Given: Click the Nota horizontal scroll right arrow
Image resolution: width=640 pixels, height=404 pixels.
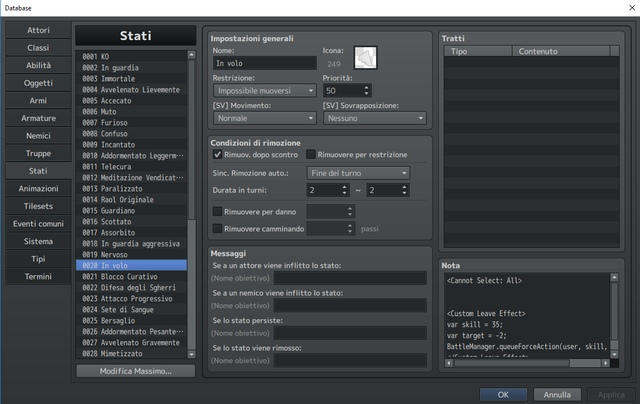Looking at the screenshot, I should pos(606,363).
